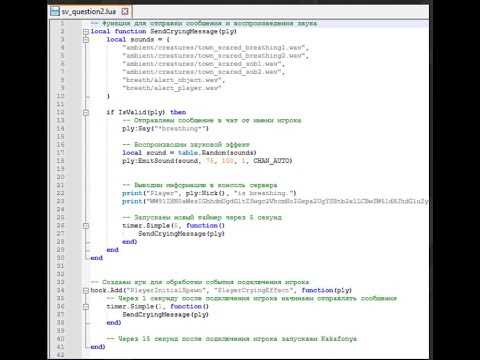Viewport: 480px width, 360px height.
Task: Click the town_scared_breathing1.wav string
Action: coord(215,48)
